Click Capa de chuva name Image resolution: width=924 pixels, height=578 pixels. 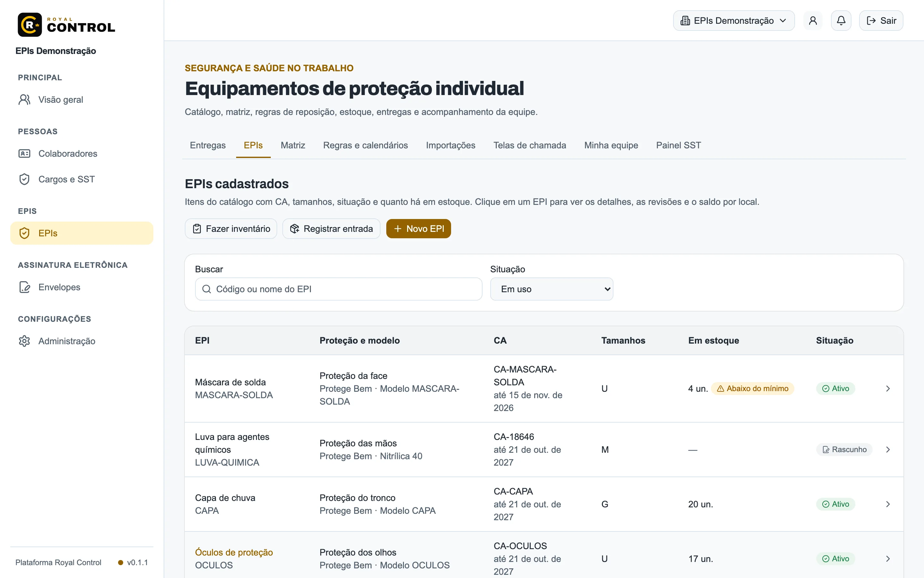point(225,498)
